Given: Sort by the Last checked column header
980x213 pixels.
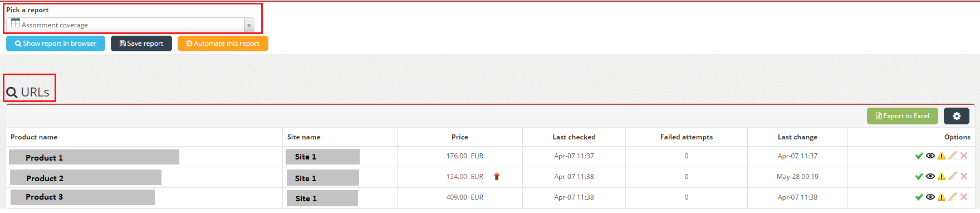Looking at the screenshot, I should [574, 137].
